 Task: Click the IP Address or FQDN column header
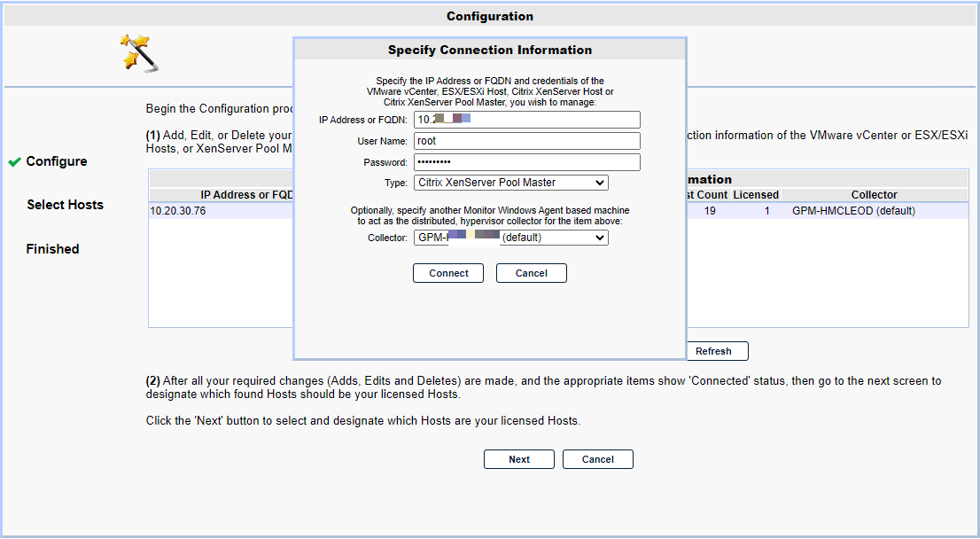(247, 195)
